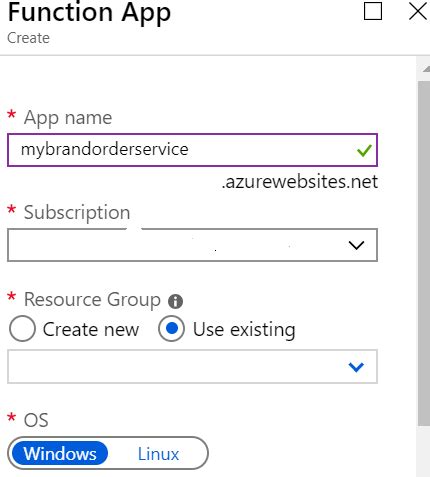Select the Create new radio button
The width and height of the screenshot is (430, 477).
coord(22,329)
